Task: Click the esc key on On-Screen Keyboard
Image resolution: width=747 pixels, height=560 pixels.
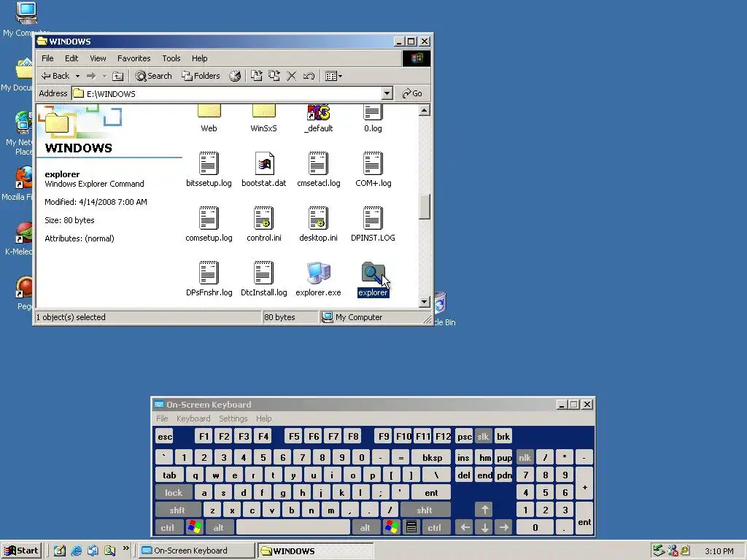Action: pos(165,436)
